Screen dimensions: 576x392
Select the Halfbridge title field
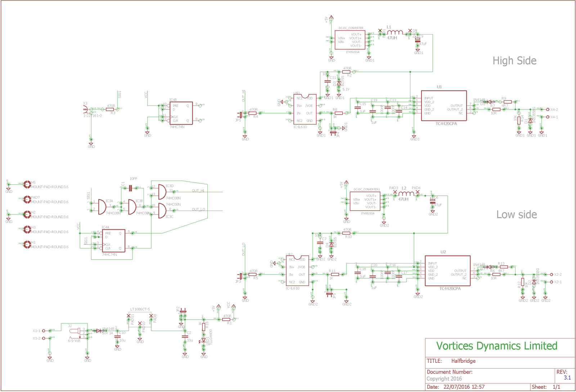(x=463, y=361)
